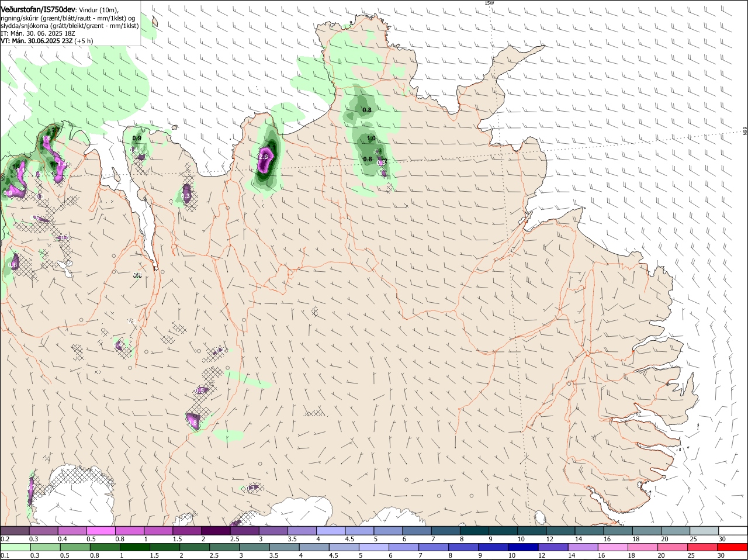Click the '1.0' precipitation value on map
This screenshot has width=748, height=560.
(371, 139)
